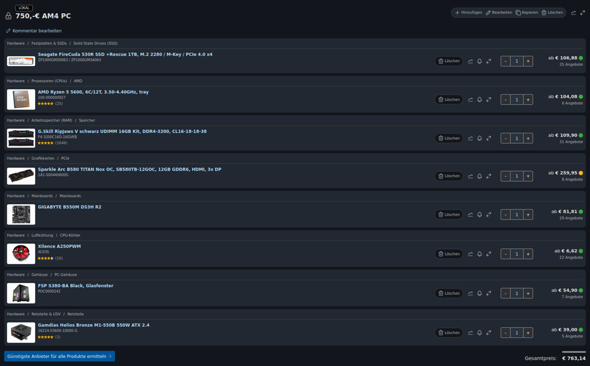This screenshot has height=366, width=590.
Task: Click Löschen in the top wishlist toolbar
Action: click(552, 13)
